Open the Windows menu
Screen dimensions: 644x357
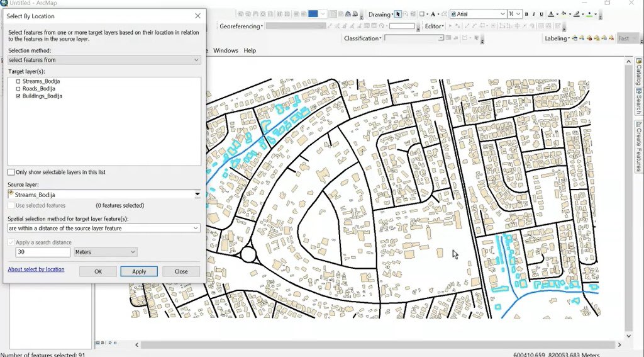[226, 50]
